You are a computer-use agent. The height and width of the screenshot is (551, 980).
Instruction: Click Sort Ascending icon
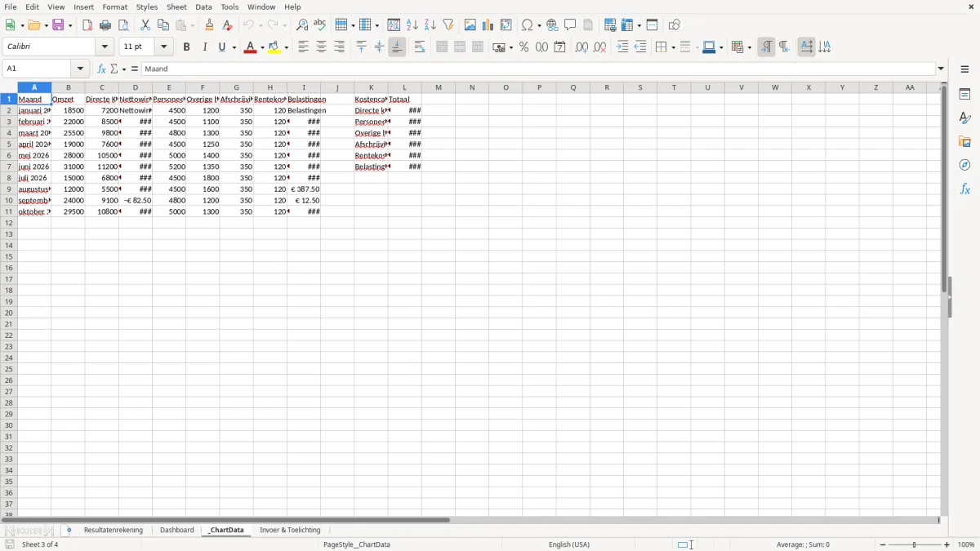pyautogui.click(x=412, y=25)
